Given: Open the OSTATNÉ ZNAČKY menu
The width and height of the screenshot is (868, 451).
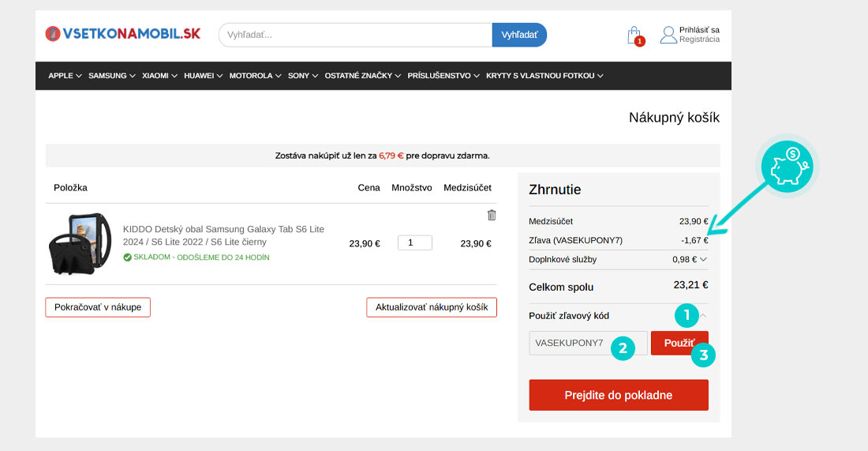Looking at the screenshot, I should tap(363, 76).
